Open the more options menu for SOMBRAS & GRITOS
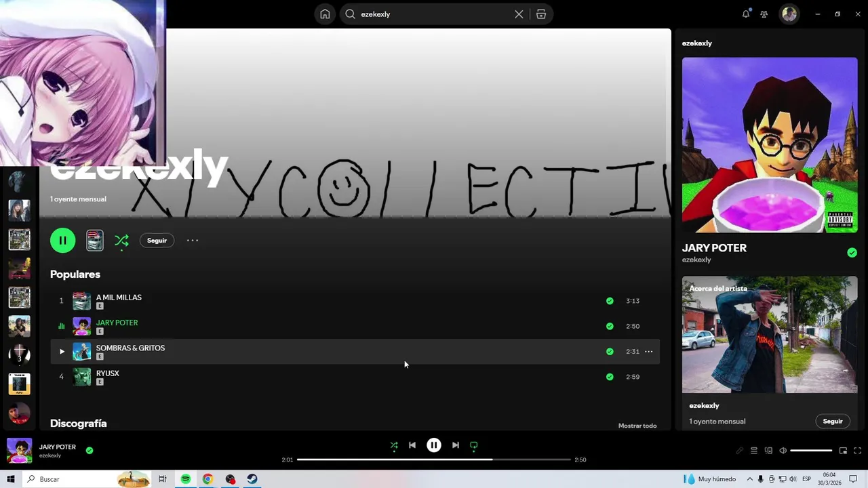The width and height of the screenshot is (868, 488). click(x=648, y=352)
